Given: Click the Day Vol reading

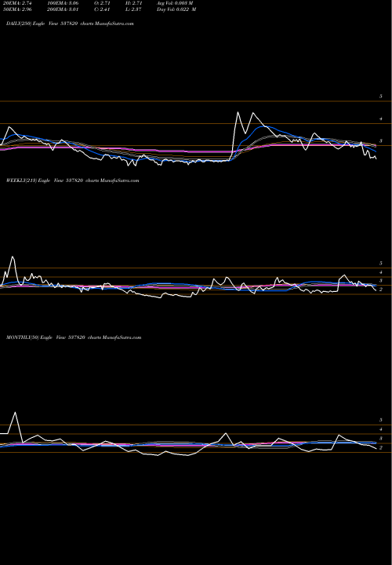Looking at the screenshot, I should pos(176,9).
